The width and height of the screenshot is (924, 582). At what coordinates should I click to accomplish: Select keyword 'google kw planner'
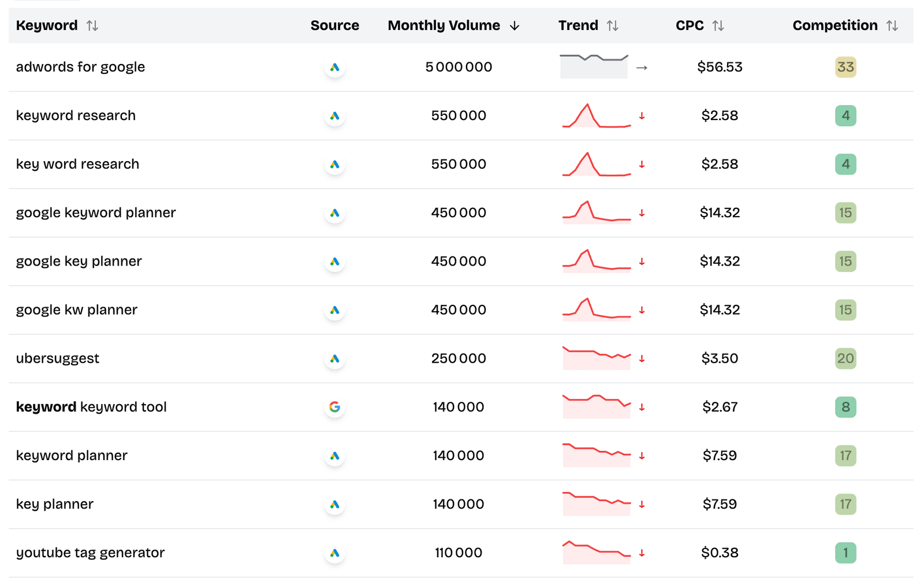[77, 309]
